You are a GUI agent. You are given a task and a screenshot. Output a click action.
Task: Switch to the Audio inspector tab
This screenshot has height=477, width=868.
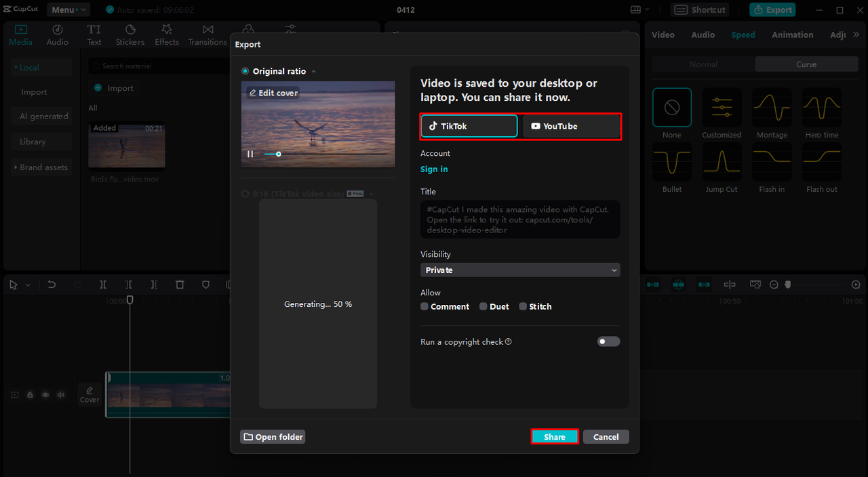click(x=703, y=35)
